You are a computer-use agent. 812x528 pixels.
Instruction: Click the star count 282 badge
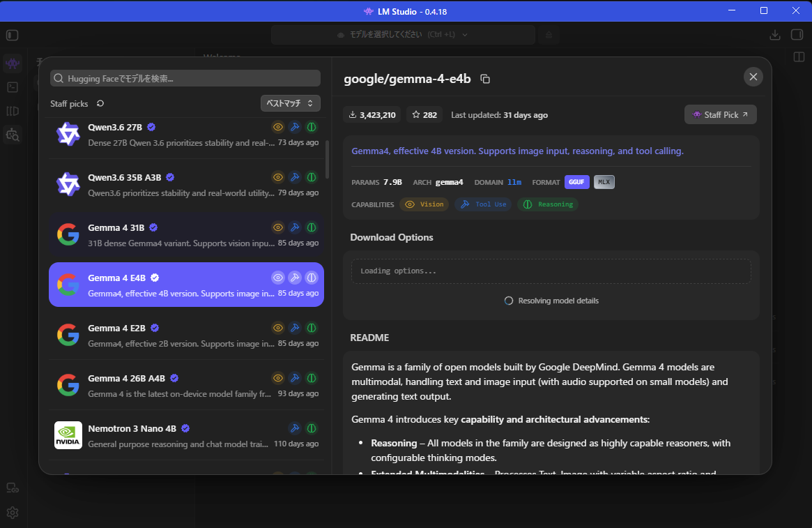click(424, 115)
